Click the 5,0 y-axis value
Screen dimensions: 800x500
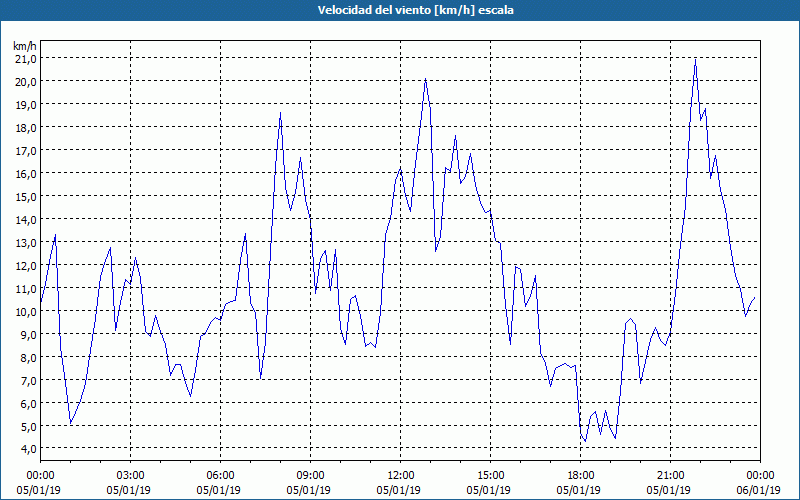tap(28, 426)
